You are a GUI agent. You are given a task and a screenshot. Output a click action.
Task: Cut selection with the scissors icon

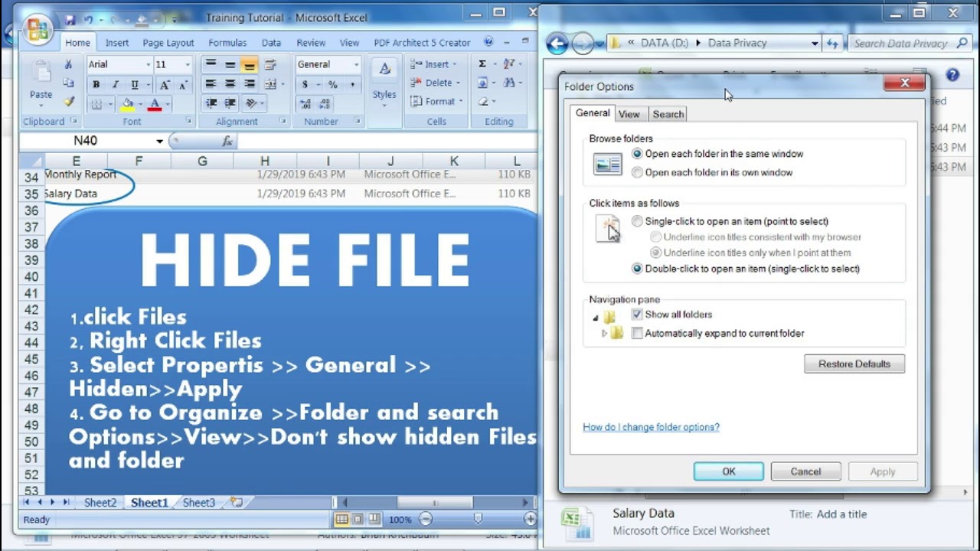[68, 64]
